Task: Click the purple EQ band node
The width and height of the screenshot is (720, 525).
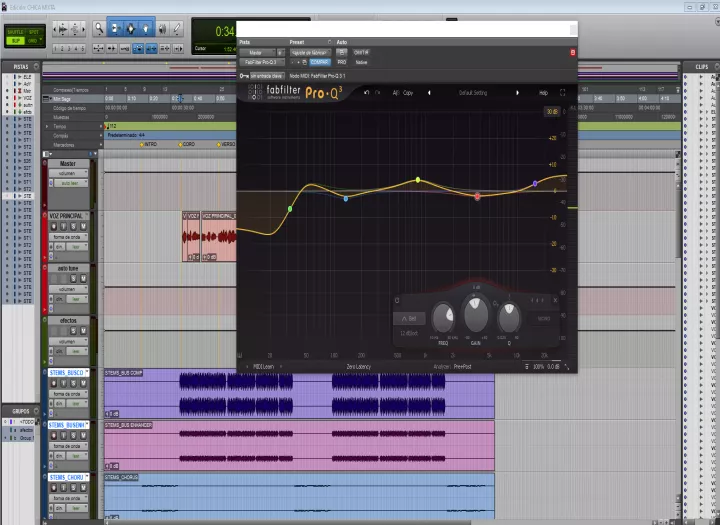Action: pos(535,183)
